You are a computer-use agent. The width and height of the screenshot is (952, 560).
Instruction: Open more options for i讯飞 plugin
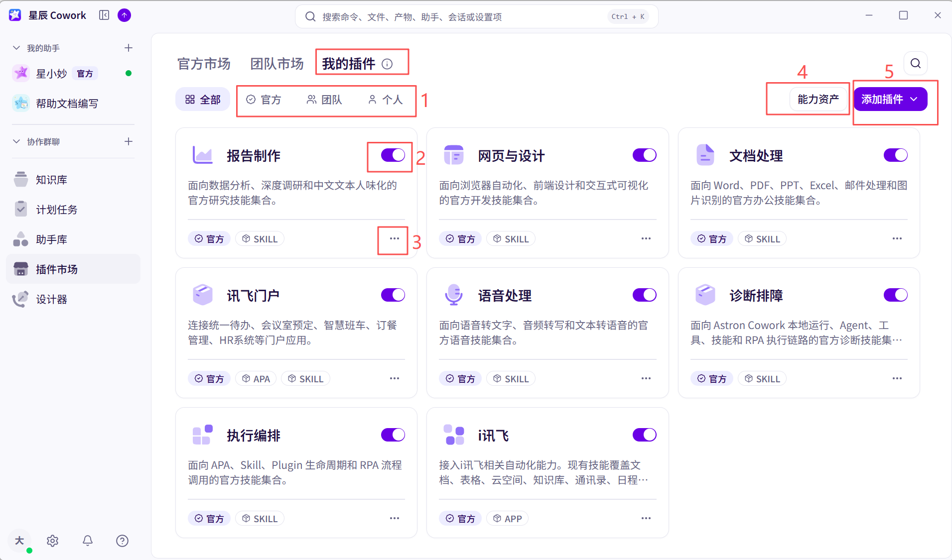tap(646, 518)
